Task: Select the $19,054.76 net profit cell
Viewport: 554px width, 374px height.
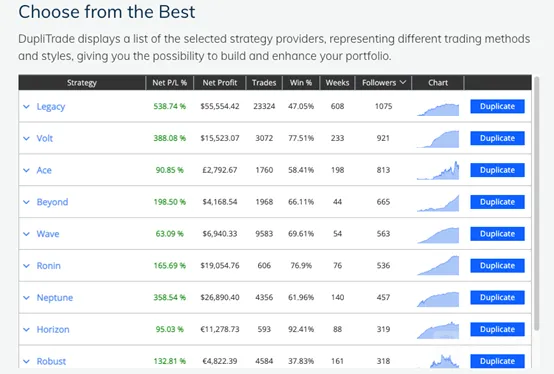Action: (x=220, y=266)
